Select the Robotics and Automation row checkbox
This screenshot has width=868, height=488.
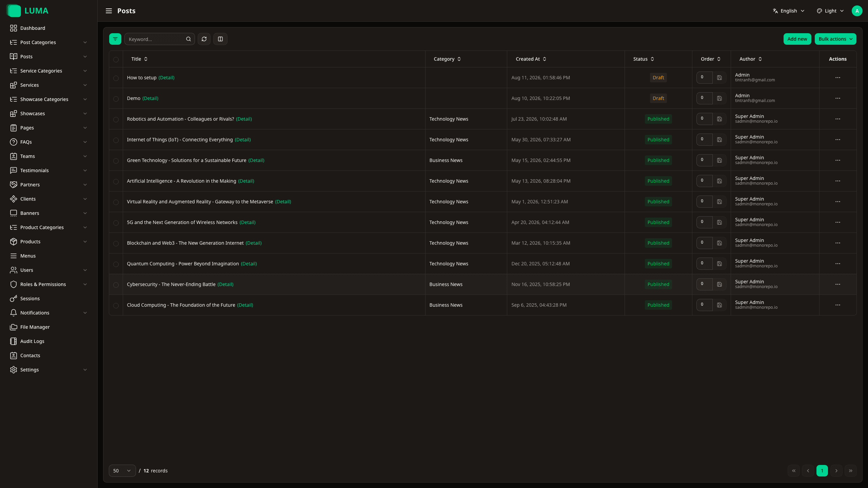tap(116, 120)
